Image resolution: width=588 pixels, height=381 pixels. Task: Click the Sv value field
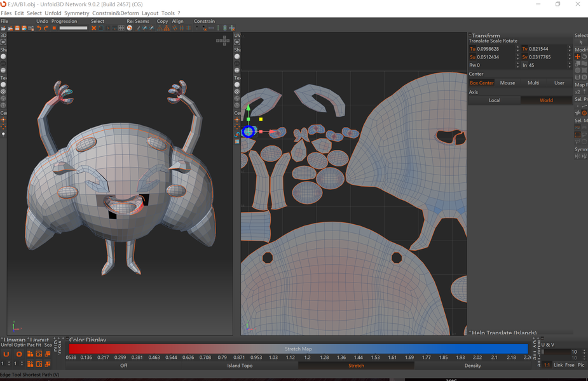[547, 57]
